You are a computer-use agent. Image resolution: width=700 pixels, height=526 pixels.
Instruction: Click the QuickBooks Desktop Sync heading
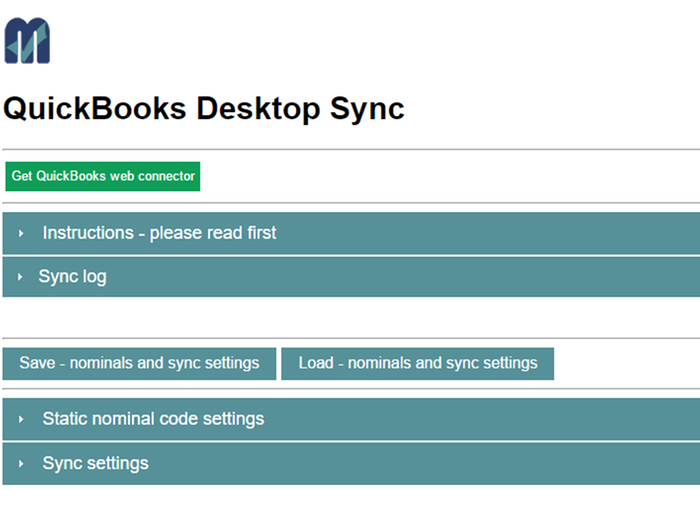click(x=204, y=109)
